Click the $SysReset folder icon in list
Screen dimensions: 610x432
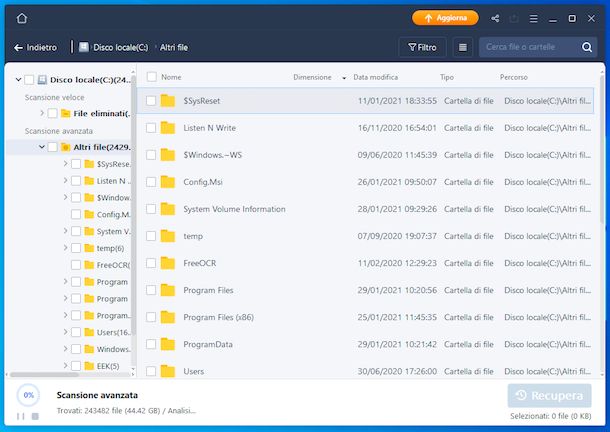pyautogui.click(x=168, y=101)
